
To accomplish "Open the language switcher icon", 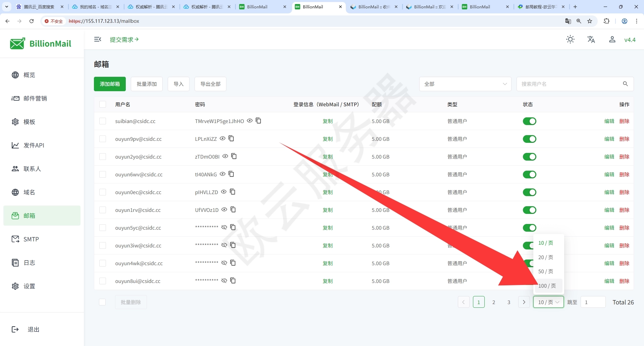I will pyautogui.click(x=591, y=39).
